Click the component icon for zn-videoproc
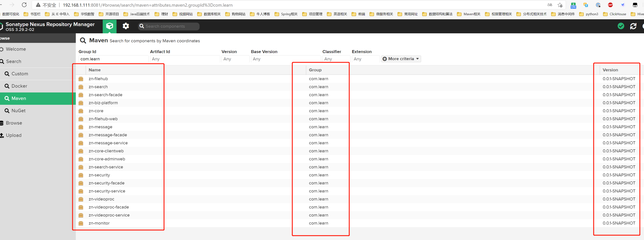644x240 pixels. [81, 199]
